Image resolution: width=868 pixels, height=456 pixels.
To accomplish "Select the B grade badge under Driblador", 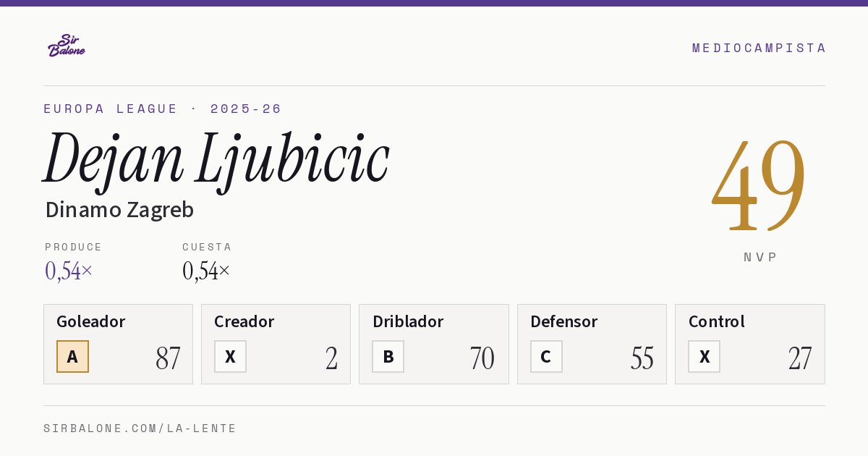I will 388,356.
